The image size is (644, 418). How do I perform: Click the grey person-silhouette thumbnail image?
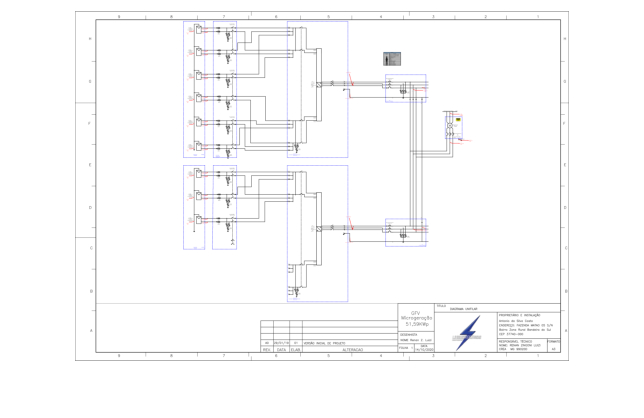(392, 59)
